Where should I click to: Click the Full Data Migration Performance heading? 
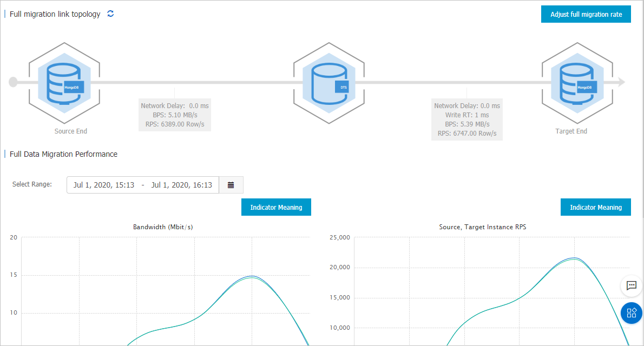coord(63,154)
